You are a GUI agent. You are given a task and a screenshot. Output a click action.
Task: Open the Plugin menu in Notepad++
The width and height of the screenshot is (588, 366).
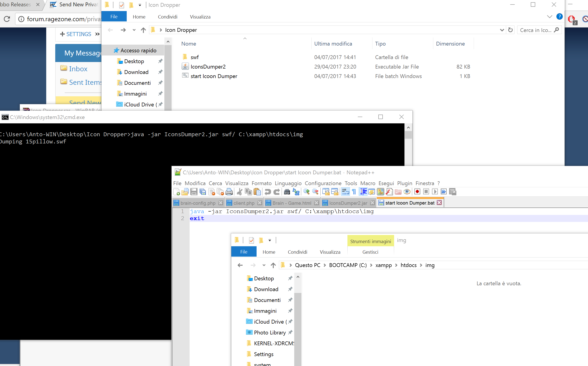[x=404, y=183]
